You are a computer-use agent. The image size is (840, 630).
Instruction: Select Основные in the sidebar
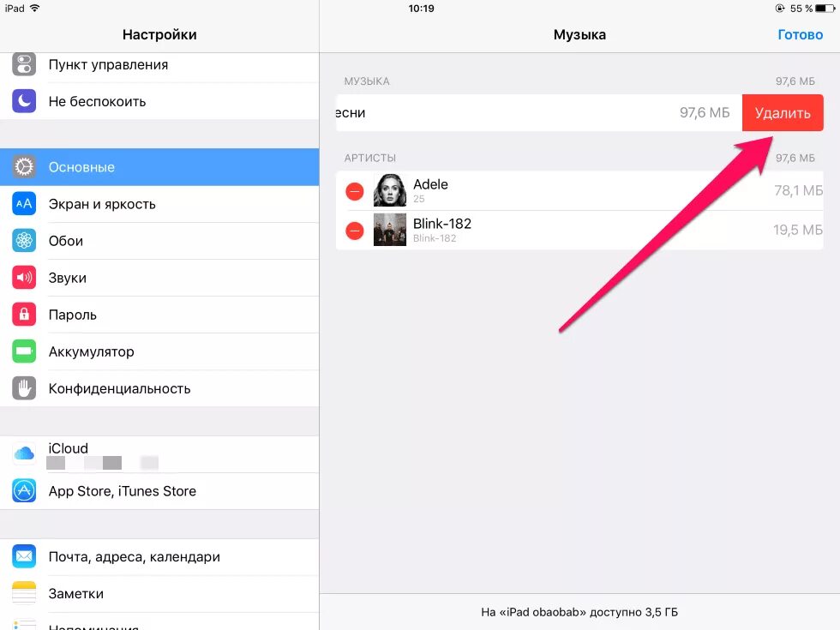159,167
